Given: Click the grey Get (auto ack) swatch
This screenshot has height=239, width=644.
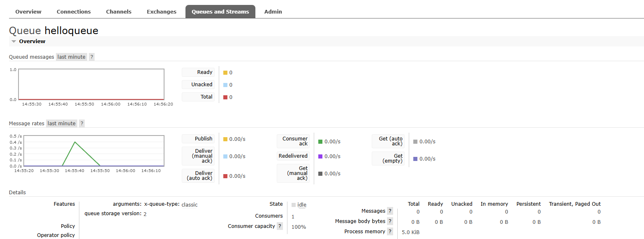Looking at the screenshot, I should [x=415, y=142].
